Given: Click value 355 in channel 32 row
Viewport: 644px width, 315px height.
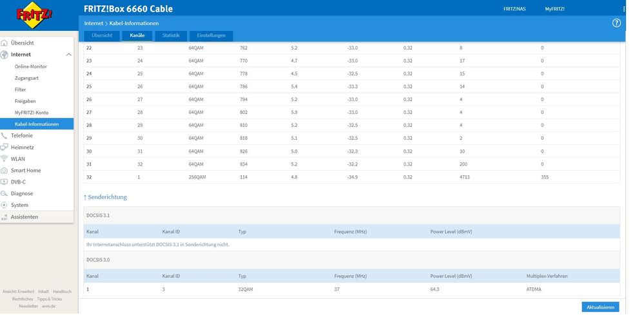Looking at the screenshot, I should click(545, 178).
